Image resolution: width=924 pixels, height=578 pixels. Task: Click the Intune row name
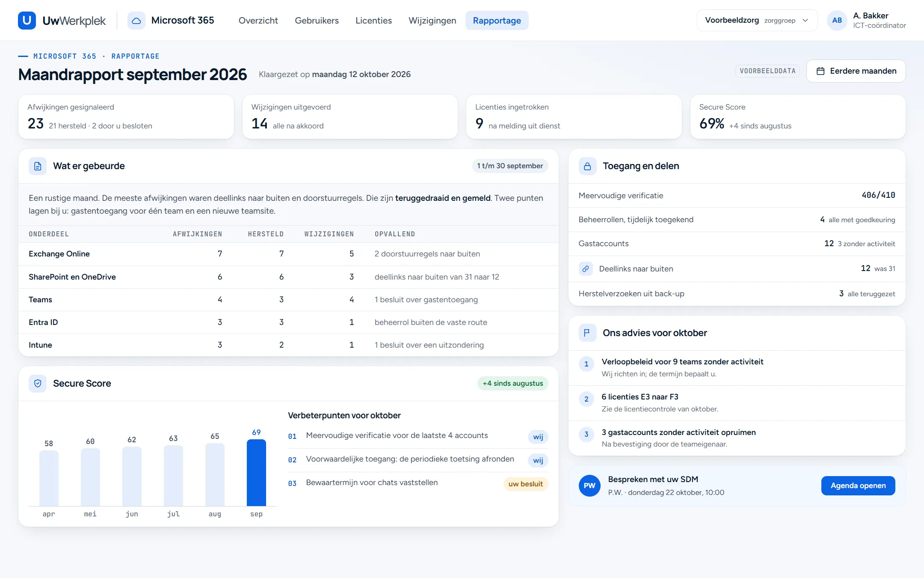tap(40, 345)
